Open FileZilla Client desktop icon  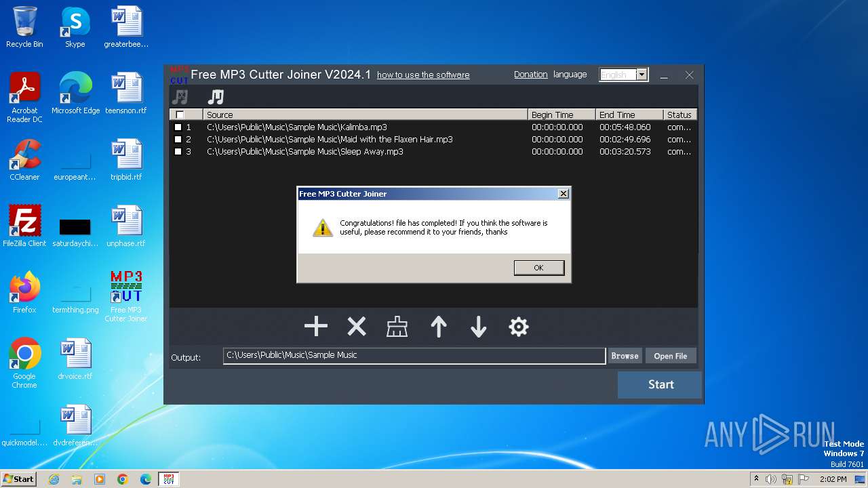click(24, 227)
